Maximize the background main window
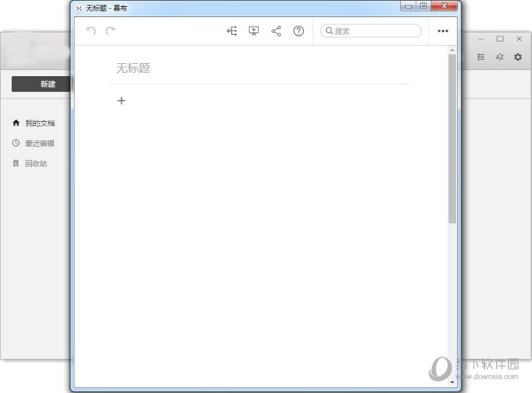The image size is (532, 393). click(x=500, y=39)
